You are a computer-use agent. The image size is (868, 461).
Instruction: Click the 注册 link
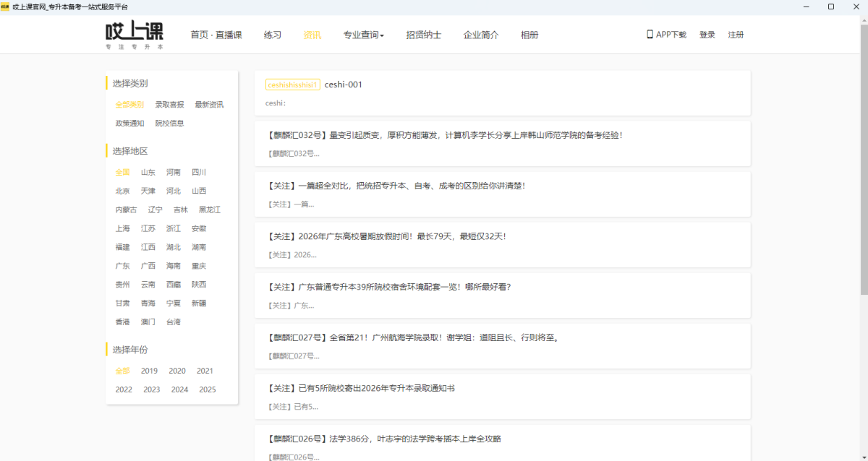tap(736, 35)
